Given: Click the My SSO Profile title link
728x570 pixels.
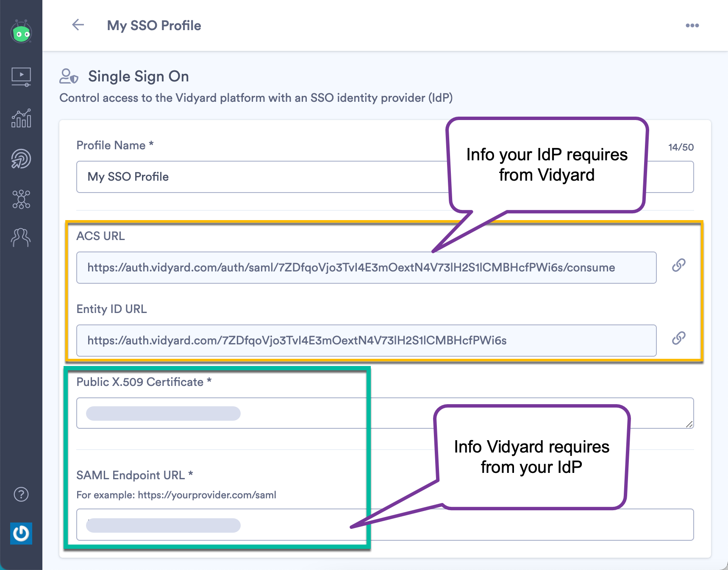Looking at the screenshot, I should (154, 25).
